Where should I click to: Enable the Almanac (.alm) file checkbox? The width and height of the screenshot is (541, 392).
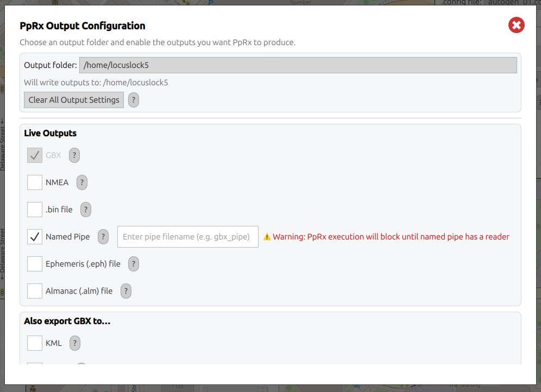[35, 291]
